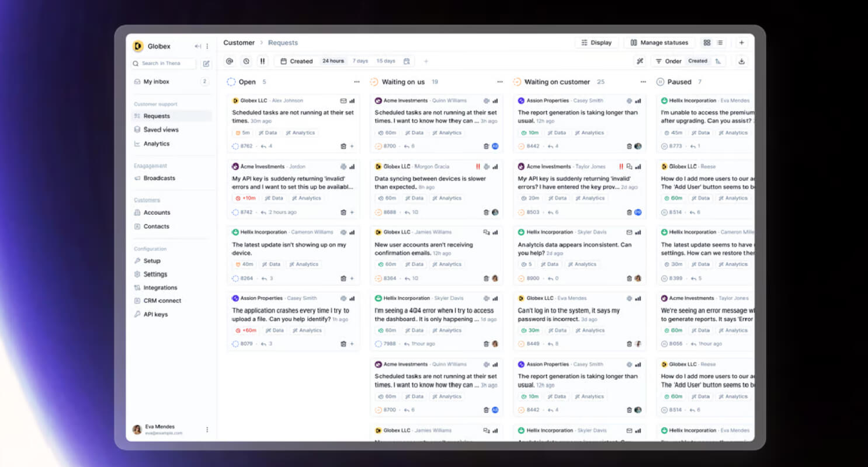
Task: Open the more menu for Open column
Action: [x=357, y=82]
